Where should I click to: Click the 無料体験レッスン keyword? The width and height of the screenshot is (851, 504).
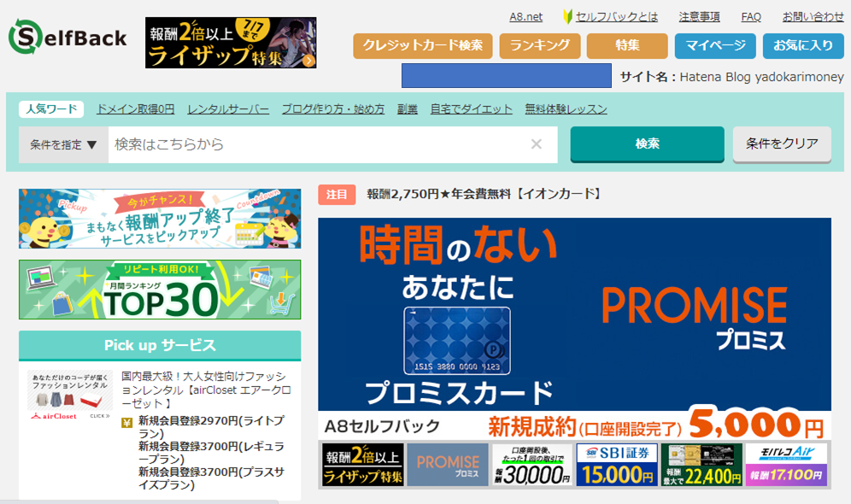pos(566,109)
